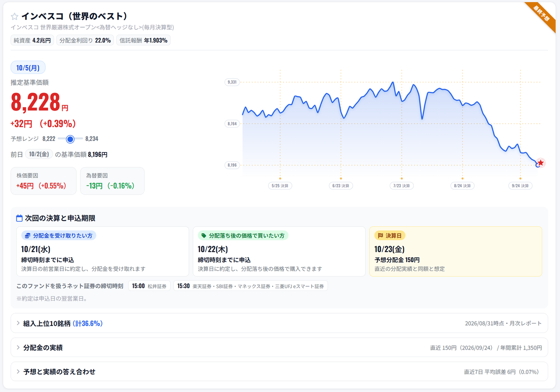
Task: Select the 8/24 決算 chart marker
Action: (462, 186)
